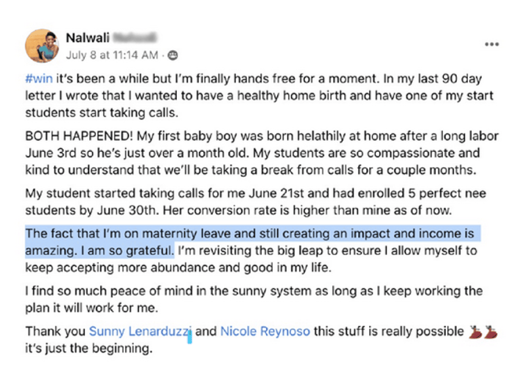Open the July 8 at 11:14 AM timestamp
This screenshot has height=392, width=532.
[111, 55]
